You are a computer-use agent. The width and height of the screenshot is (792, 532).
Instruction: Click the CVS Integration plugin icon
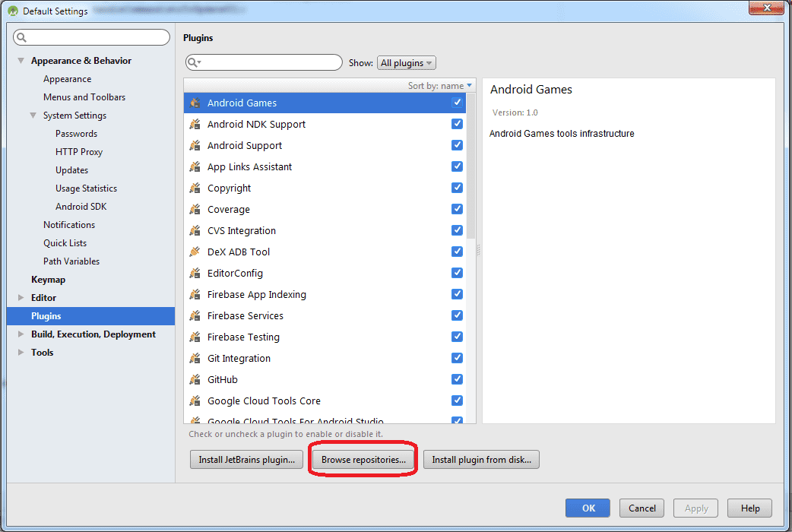[195, 230]
